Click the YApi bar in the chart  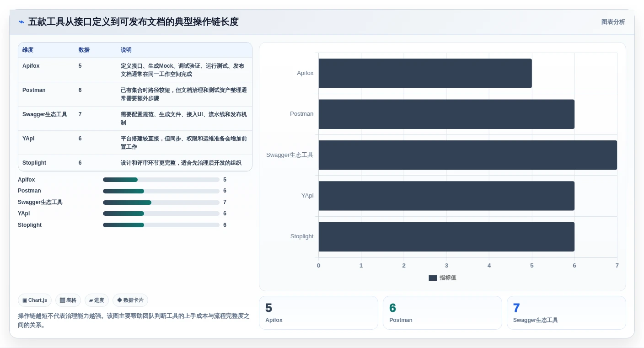[x=446, y=196]
